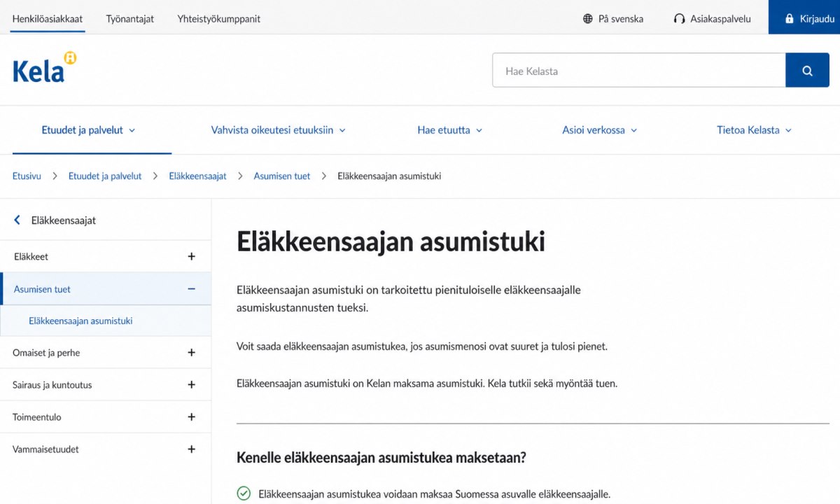The width and height of the screenshot is (840, 504).
Task: Click the Eläkkeensaajan asumistuki page heading
Action: [x=391, y=241]
